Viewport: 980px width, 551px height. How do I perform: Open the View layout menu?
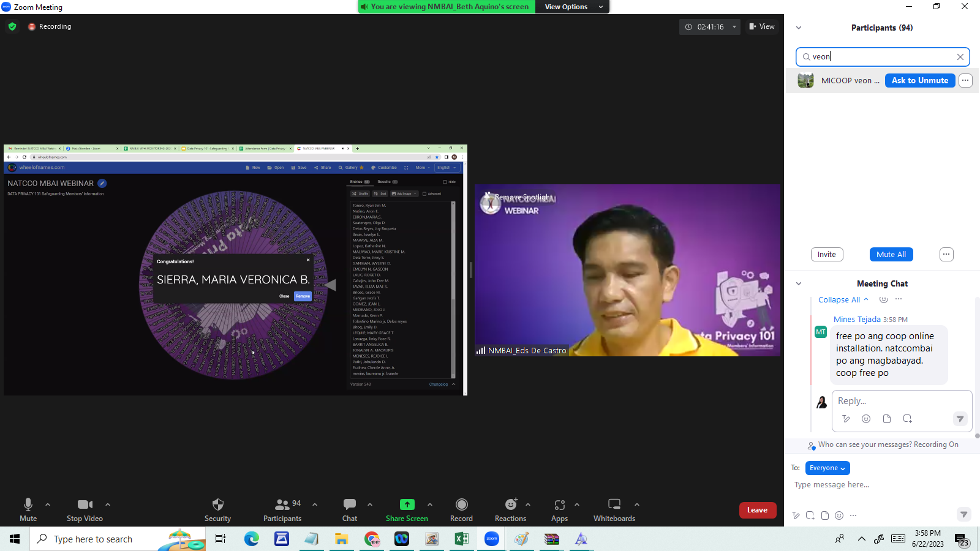tap(762, 26)
